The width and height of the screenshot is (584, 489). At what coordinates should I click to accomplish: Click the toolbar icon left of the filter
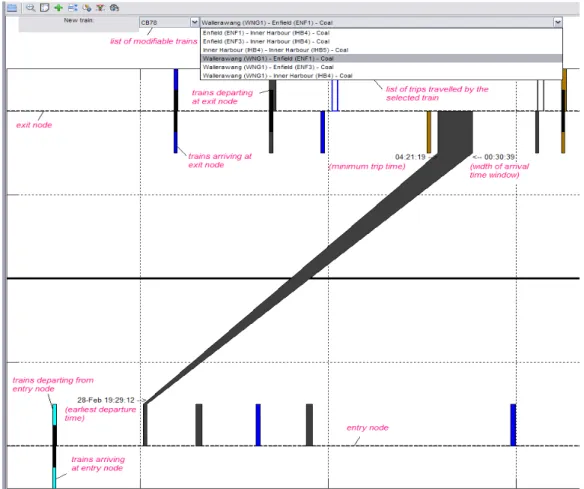tap(87, 8)
